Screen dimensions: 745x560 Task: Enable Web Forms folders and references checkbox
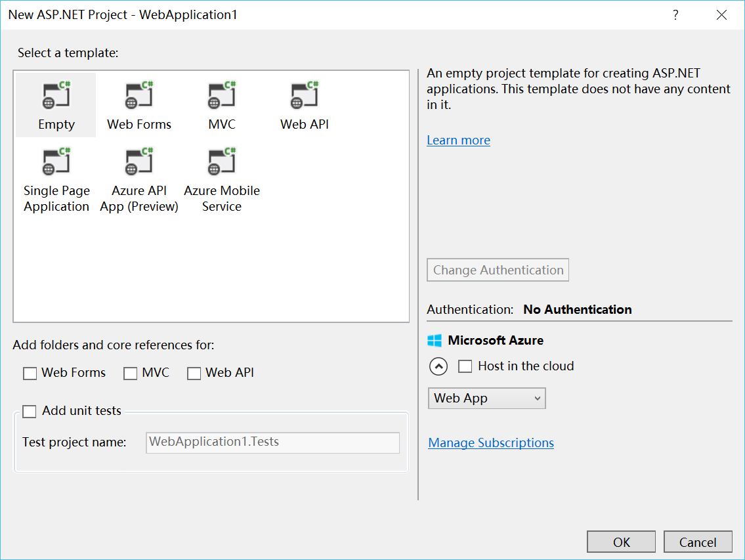[x=30, y=373]
